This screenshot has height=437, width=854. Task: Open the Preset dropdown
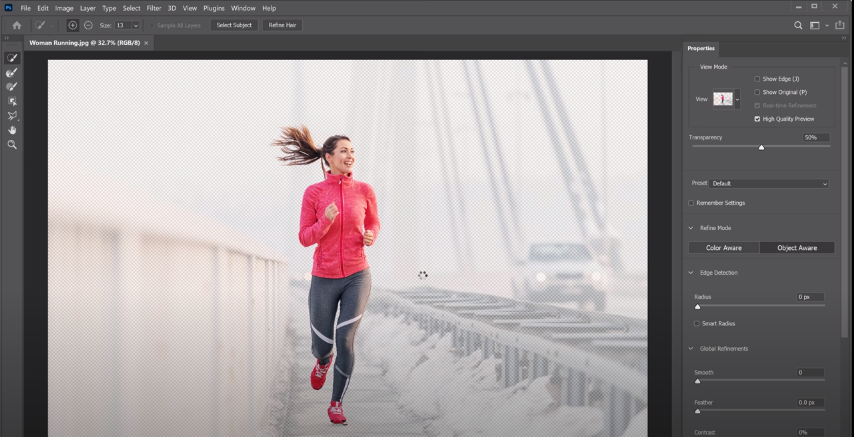point(769,184)
